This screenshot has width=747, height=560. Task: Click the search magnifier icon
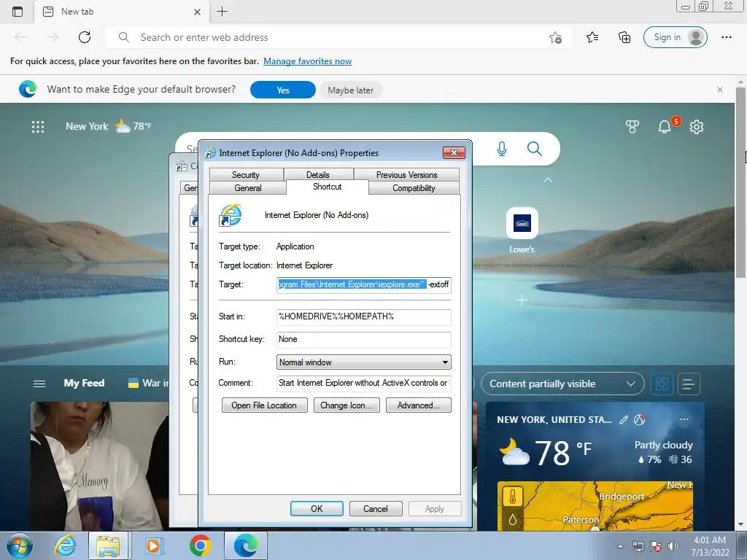535,149
